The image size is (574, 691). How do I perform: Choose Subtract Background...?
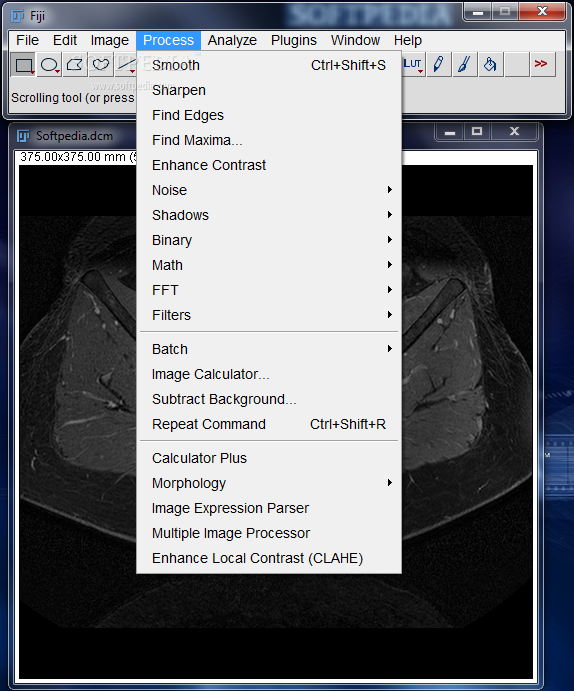(x=269, y=399)
